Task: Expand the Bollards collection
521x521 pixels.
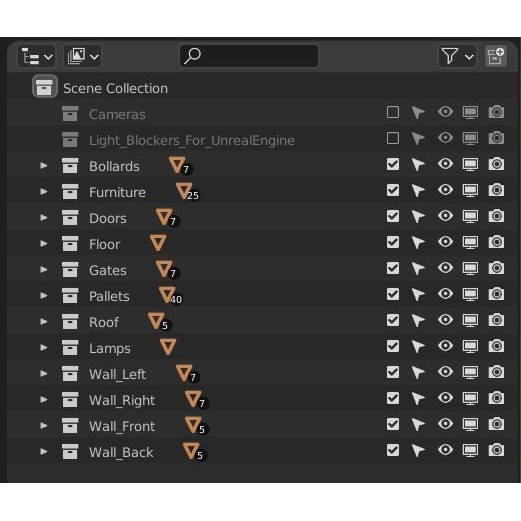Action: point(43,166)
